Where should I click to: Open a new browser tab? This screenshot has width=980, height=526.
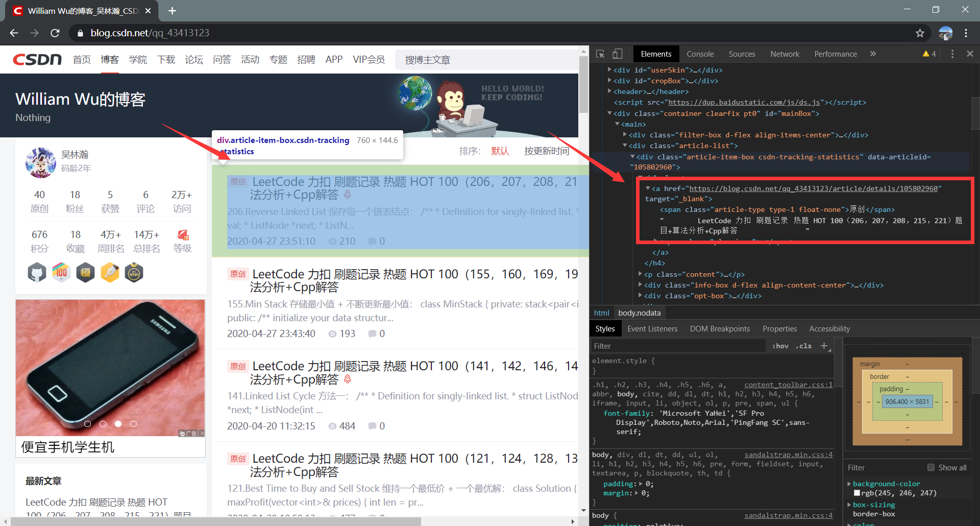tap(172, 11)
